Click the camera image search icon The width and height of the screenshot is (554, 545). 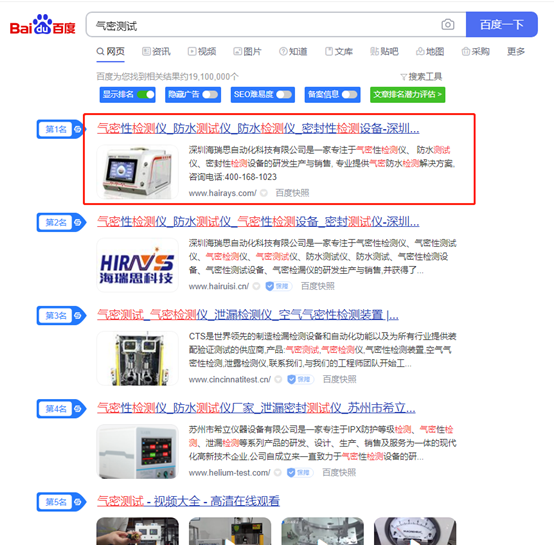(448, 25)
